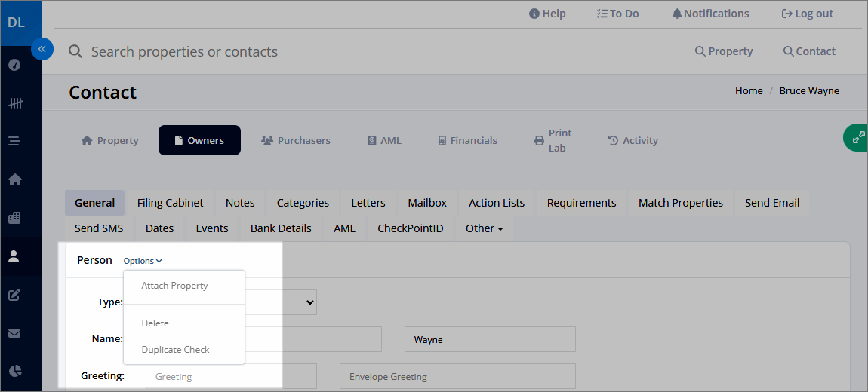Viewport: 868px width, 392px height.
Task: Open the Bank Details tab
Action: pos(281,228)
